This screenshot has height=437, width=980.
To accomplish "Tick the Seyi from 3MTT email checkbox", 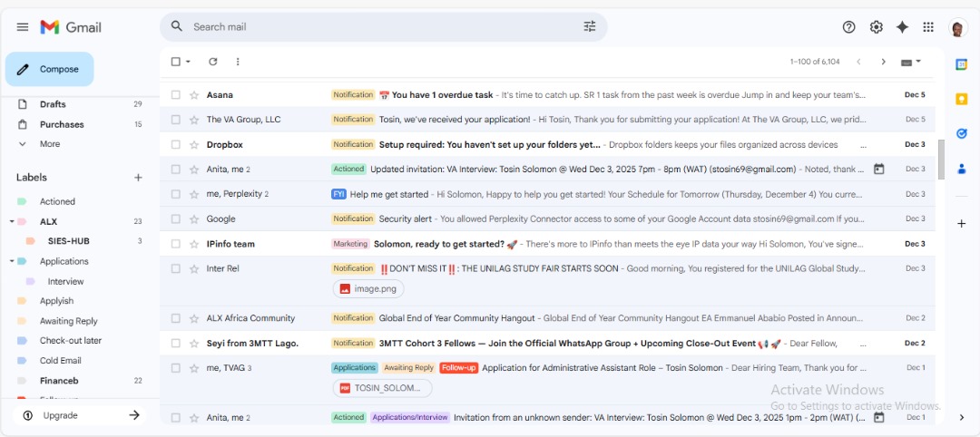I will [176, 344].
